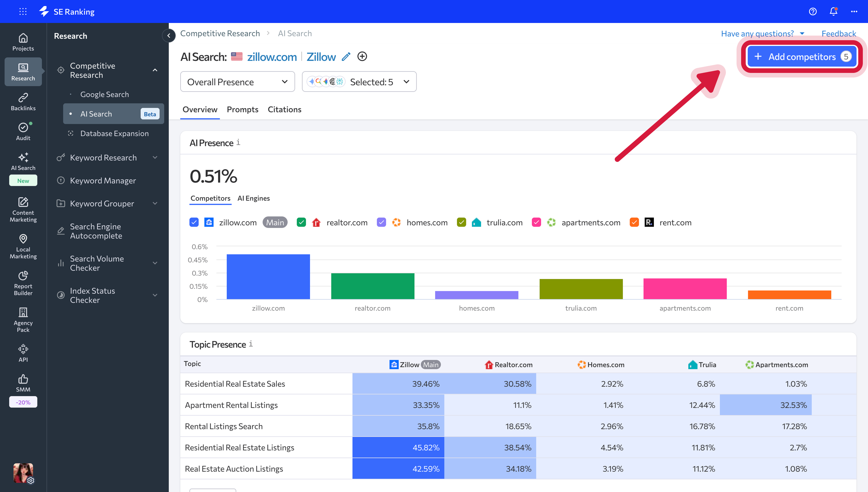The width and height of the screenshot is (868, 492).
Task: Switch to the Overview tab
Action: [200, 109]
